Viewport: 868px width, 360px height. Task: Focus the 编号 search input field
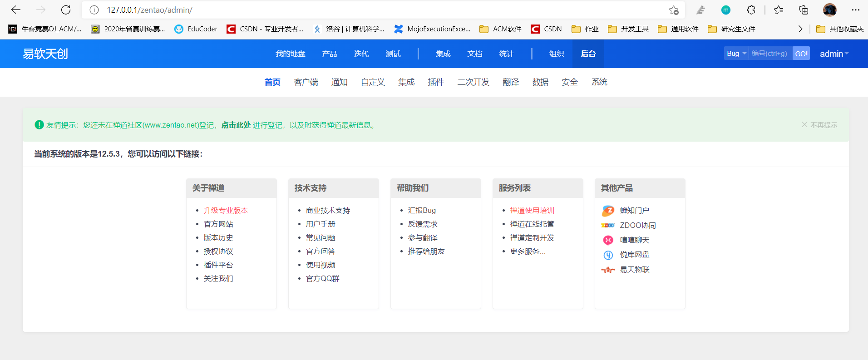pos(770,54)
